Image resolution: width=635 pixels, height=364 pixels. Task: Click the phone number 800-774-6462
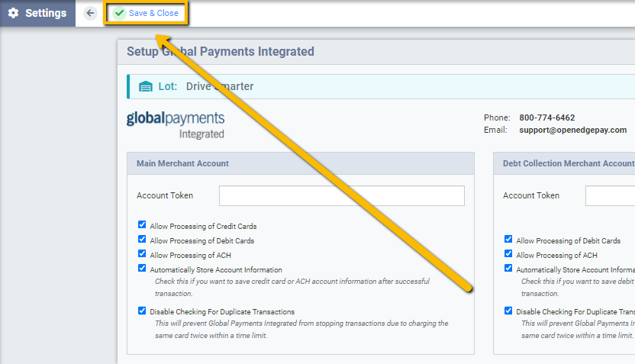pos(547,118)
